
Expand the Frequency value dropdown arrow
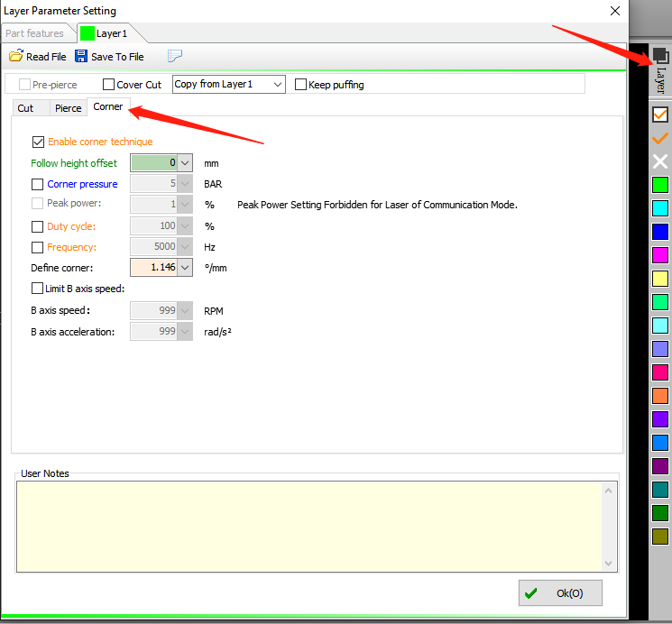(185, 247)
